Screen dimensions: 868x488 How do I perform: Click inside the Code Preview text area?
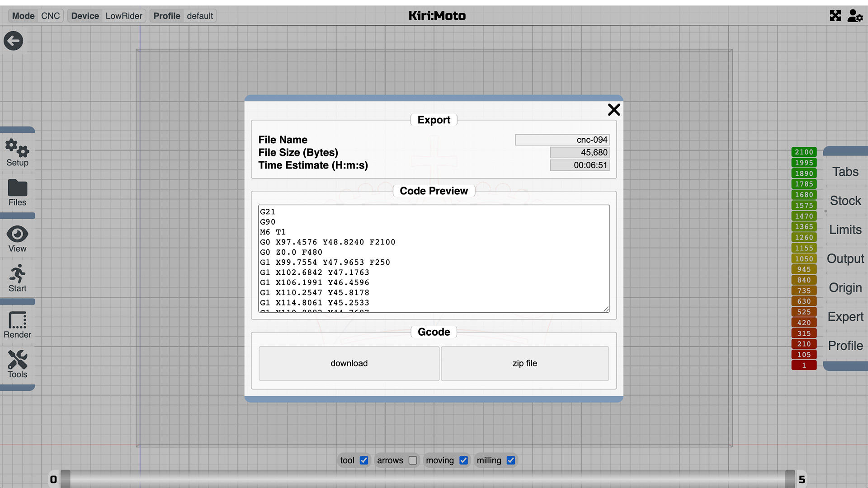pyautogui.click(x=434, y=258)
